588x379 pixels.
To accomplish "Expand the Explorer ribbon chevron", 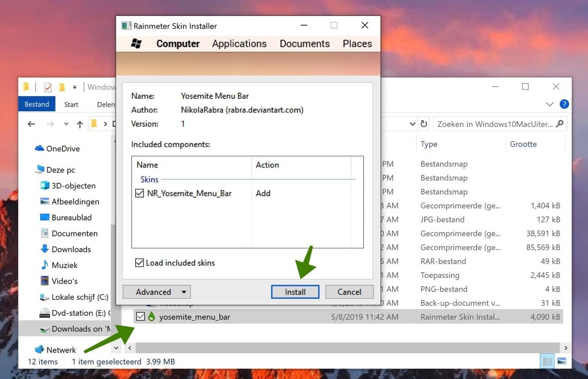I will coord(550,104).
